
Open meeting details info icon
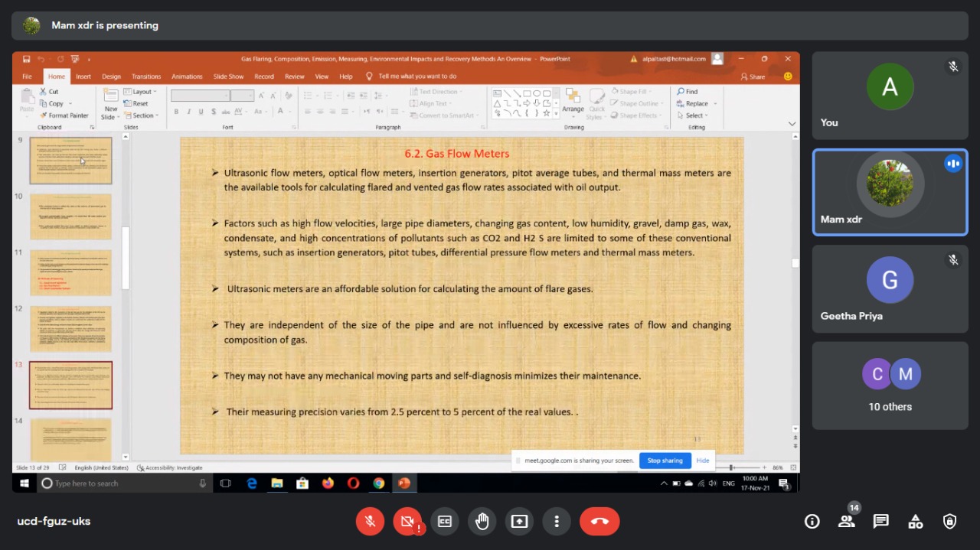(812, 522)
